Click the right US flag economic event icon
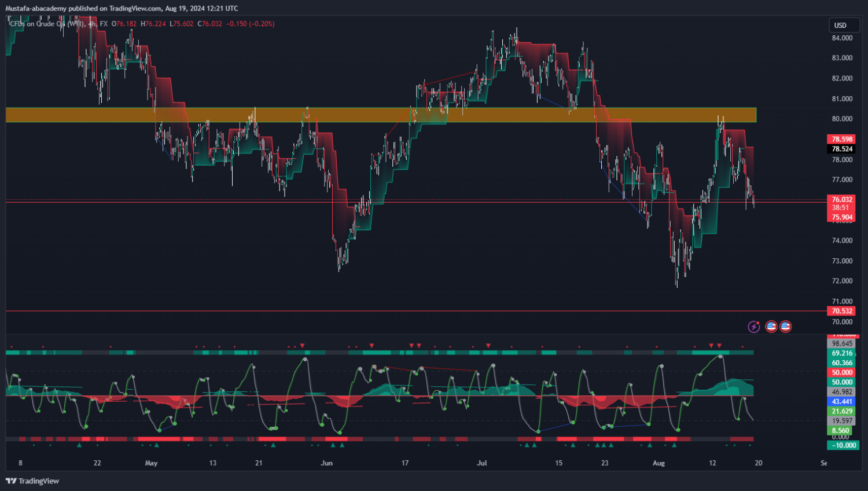The height and width of the screenshot is (491, 868). tap(785, 327)
